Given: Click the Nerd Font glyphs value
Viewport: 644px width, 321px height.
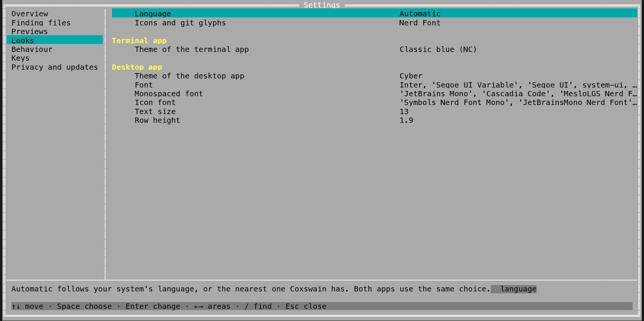Looking at the screenshot, I should [x=420, y=23].
